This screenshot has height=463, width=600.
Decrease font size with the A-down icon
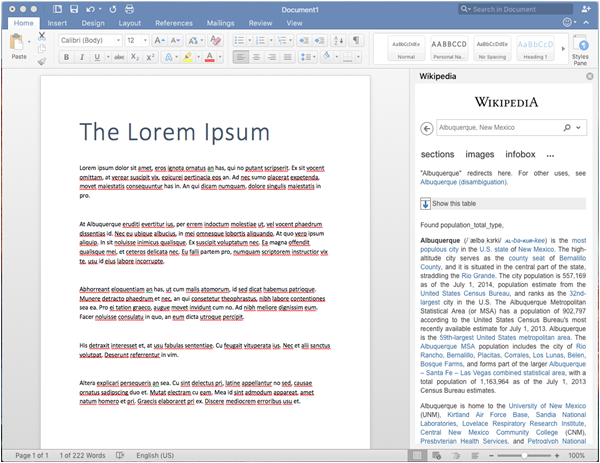(175, 40)
